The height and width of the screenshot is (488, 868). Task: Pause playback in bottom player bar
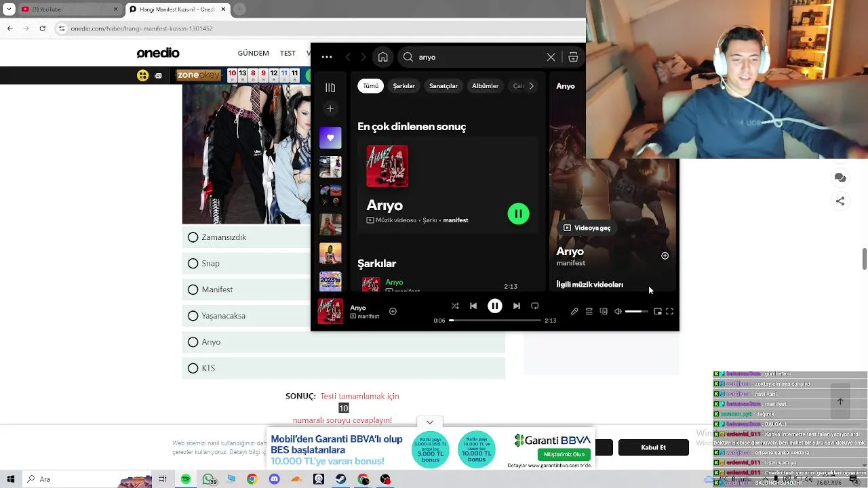click(x=495, y=306)
